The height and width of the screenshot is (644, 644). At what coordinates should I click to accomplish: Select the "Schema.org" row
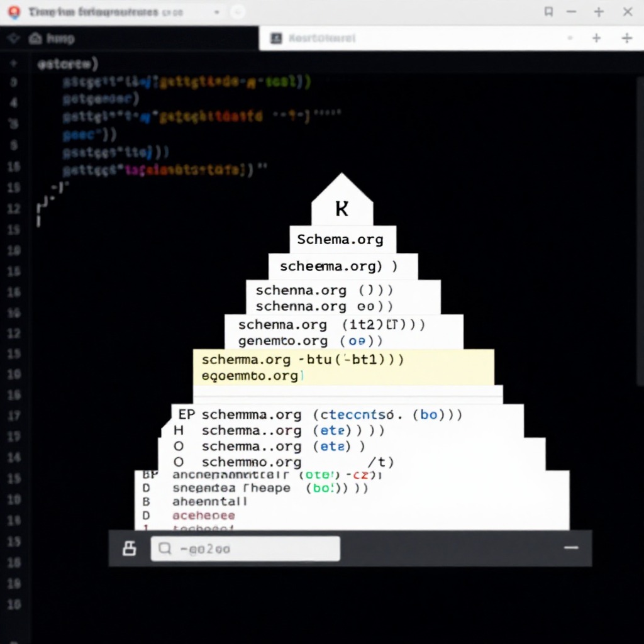(x=343, y=239)
